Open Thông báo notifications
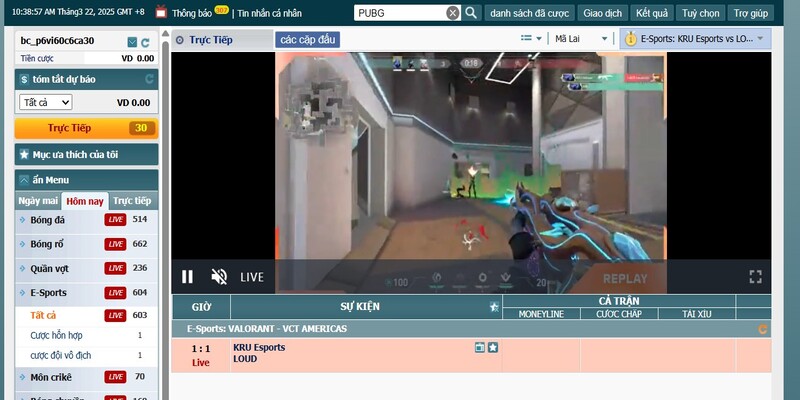The image size is (800, 400). [x=191, y=13]
